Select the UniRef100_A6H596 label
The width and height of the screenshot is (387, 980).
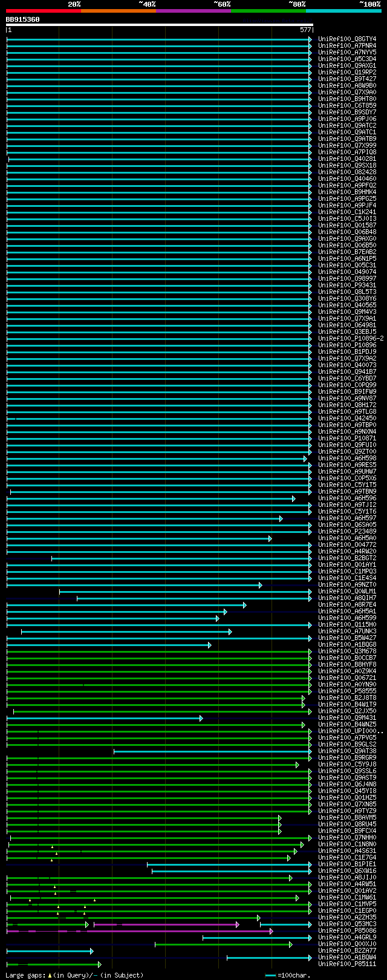coord(347,498)
